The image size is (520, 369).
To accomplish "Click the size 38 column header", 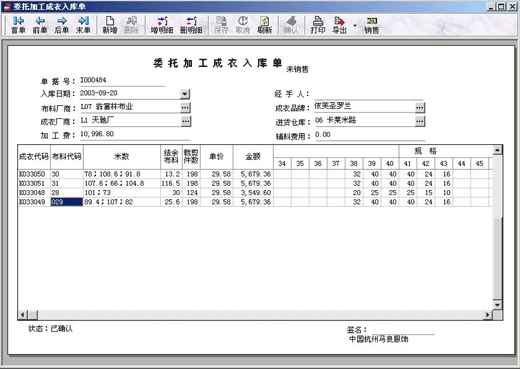I will pos(354,164).
